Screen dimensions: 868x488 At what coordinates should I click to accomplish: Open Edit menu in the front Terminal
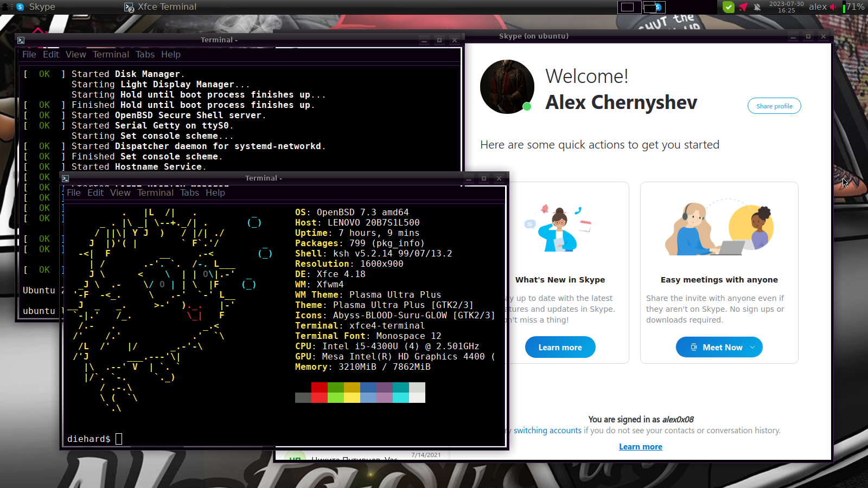click(95, 192)
